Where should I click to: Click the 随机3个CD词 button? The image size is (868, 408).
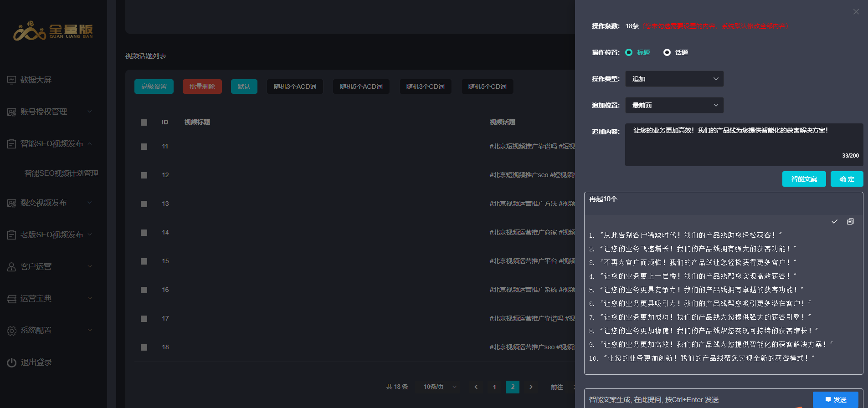(x=426, y=87)
